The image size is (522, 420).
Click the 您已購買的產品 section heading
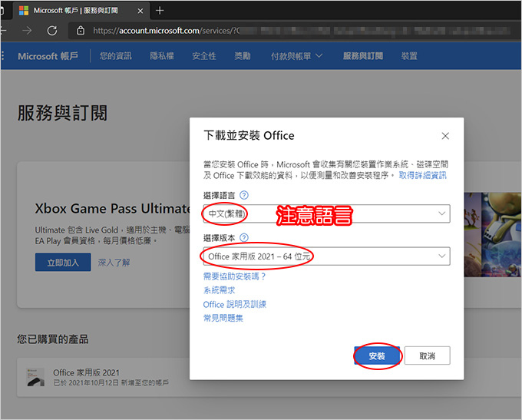pos(53,339)
